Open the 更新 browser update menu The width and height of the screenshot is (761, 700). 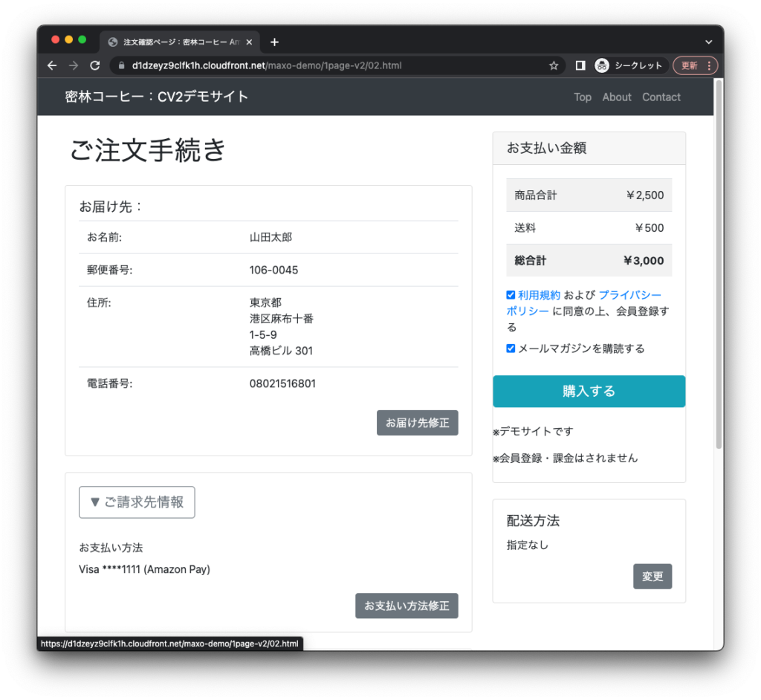click(695, 65)
